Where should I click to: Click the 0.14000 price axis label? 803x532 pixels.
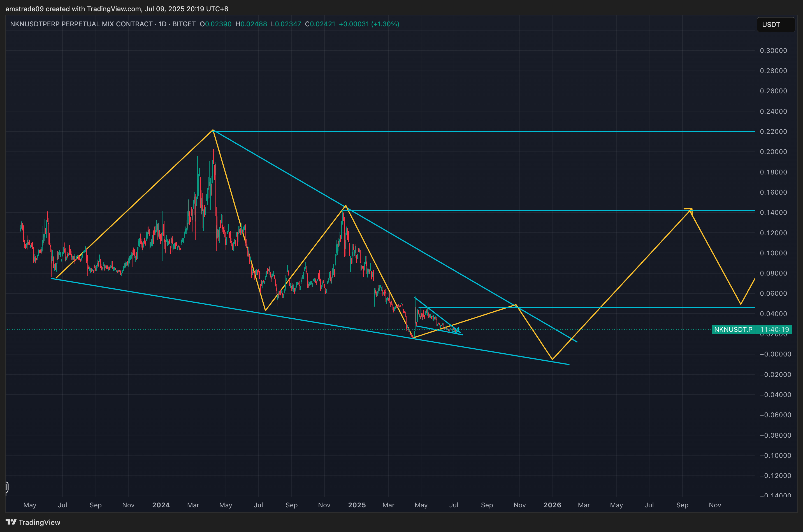773,213
